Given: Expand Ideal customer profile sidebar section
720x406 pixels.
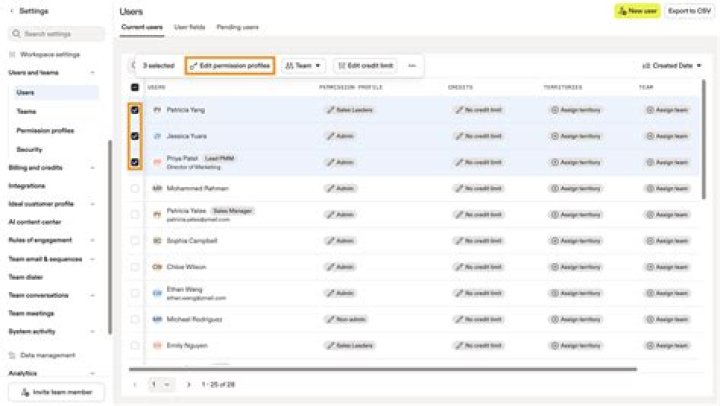Looking at the screenshot, I should click(92, 204).
